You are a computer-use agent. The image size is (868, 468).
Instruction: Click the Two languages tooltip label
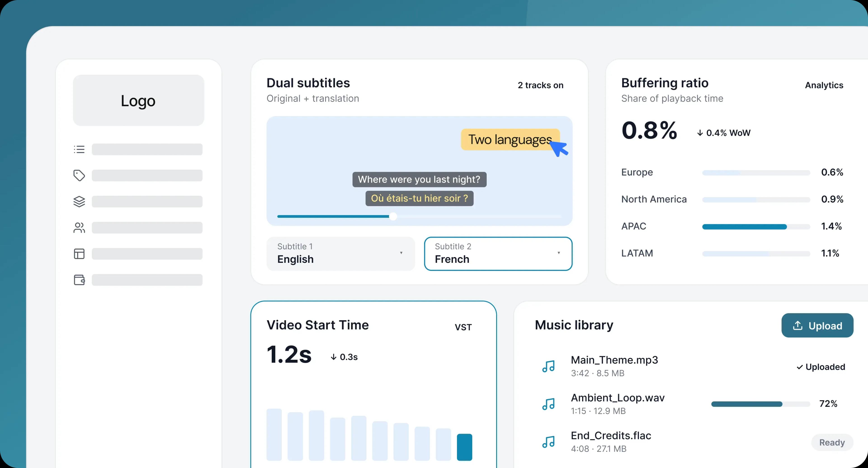tap(510, 139)
